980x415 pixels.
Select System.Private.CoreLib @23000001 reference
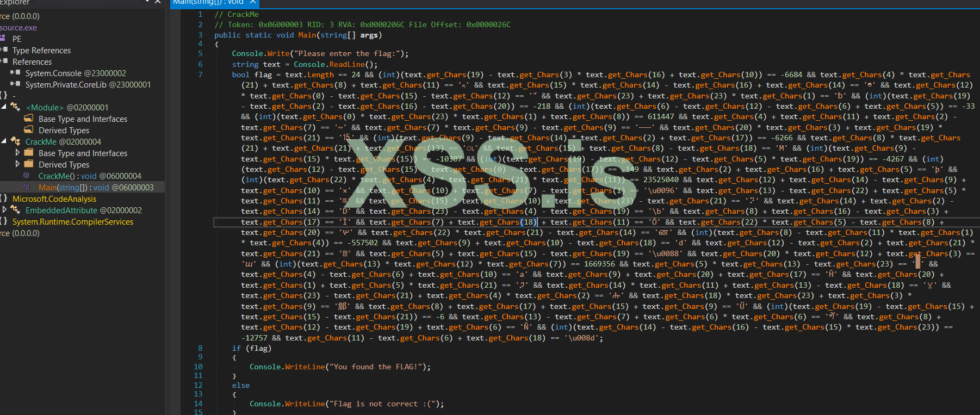[88, 85]
